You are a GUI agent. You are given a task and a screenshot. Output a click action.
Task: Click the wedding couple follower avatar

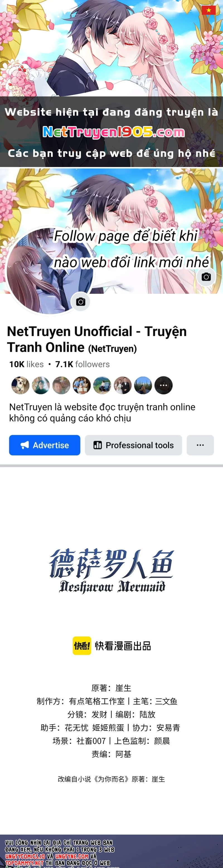coord(123,385)
